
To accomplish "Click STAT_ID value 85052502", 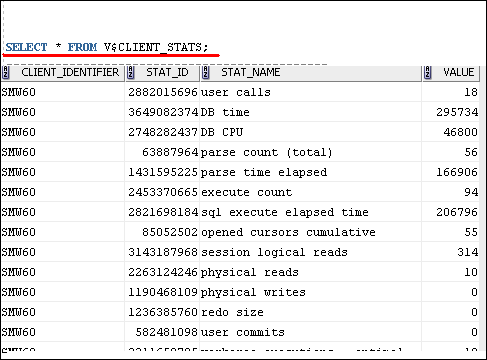I will coord(170,232).
